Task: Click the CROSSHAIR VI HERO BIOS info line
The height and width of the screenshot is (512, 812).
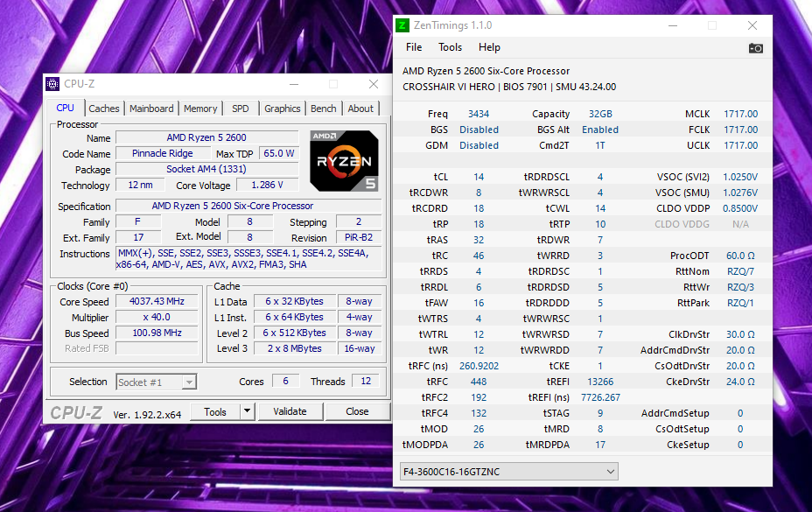Action: point(509,87)
